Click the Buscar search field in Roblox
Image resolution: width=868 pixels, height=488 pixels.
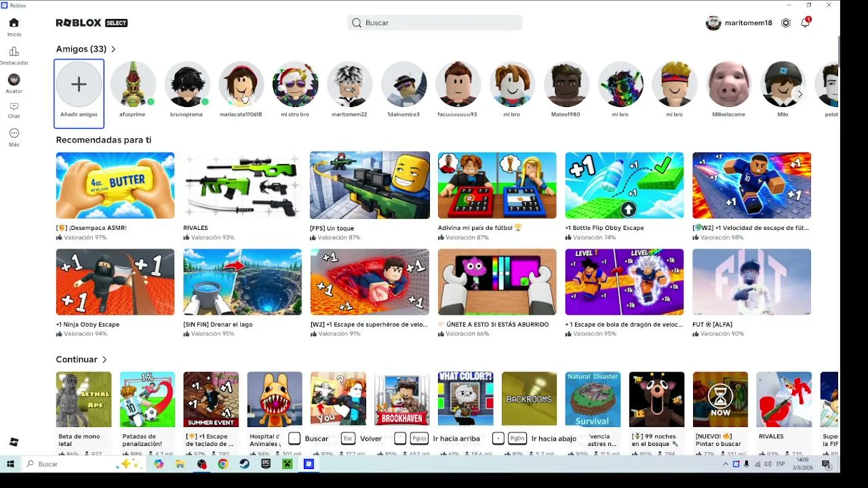point(435,23)
